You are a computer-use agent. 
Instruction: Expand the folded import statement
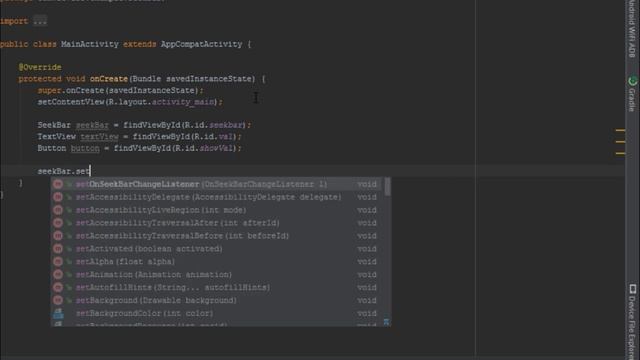(40, 21)
